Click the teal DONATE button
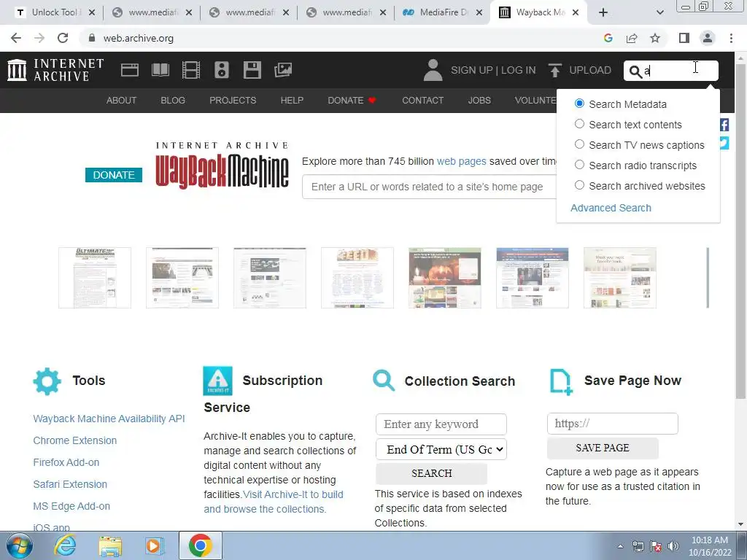 (113, 175)
